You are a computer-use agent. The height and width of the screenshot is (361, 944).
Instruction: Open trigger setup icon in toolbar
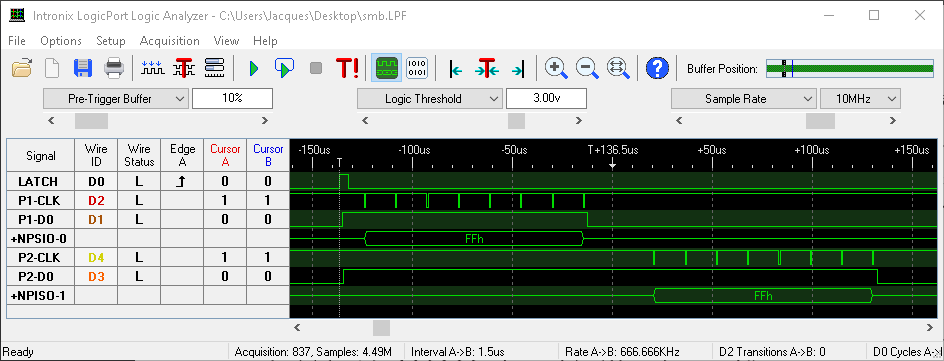184,68
